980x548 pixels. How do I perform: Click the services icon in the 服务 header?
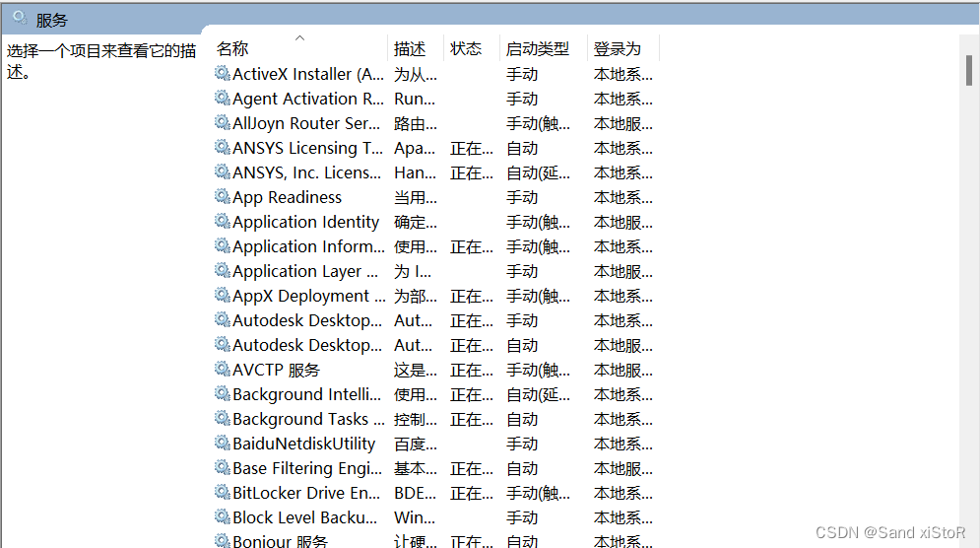pos(20,18)
